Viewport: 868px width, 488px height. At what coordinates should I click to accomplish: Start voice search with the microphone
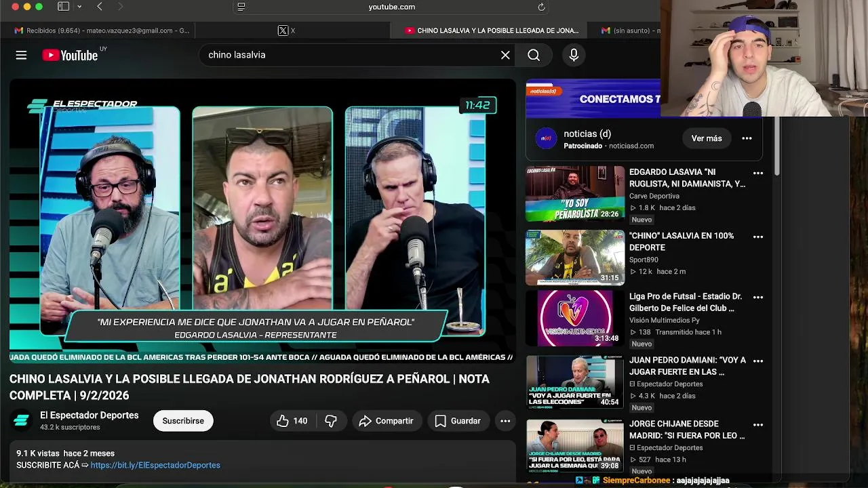click(x=574, y=56)
